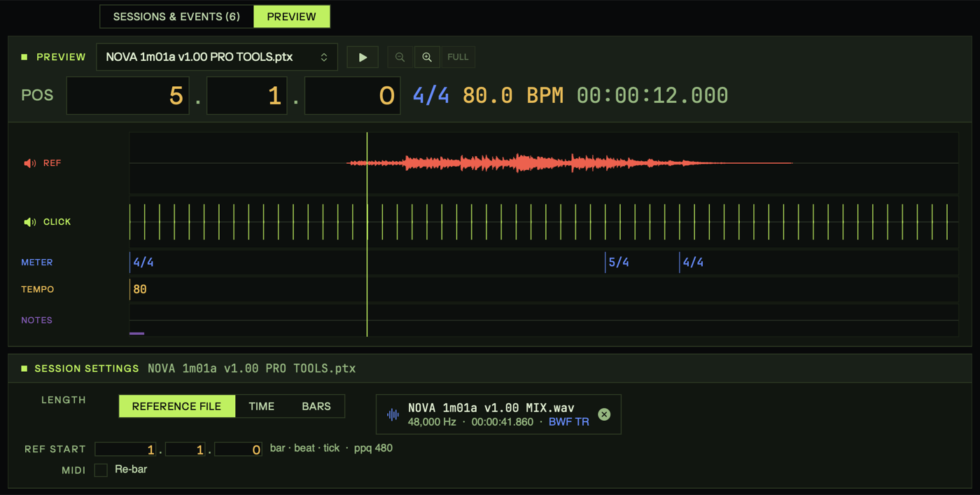This screenshot has height=495, width=980.
Task: Switch to Sessions & Events tab
Action: 176,17
